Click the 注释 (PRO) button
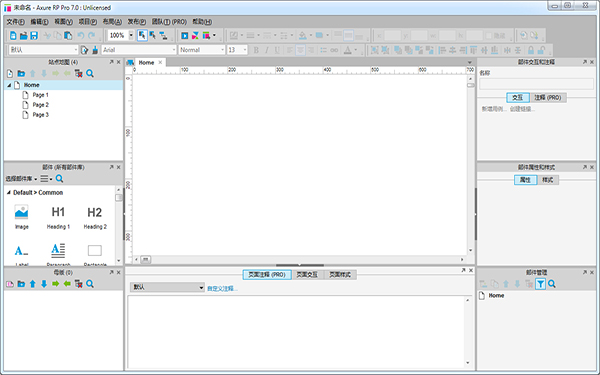Screen dimensions: 600x375 pyautogui.click(x=548, y=98)
